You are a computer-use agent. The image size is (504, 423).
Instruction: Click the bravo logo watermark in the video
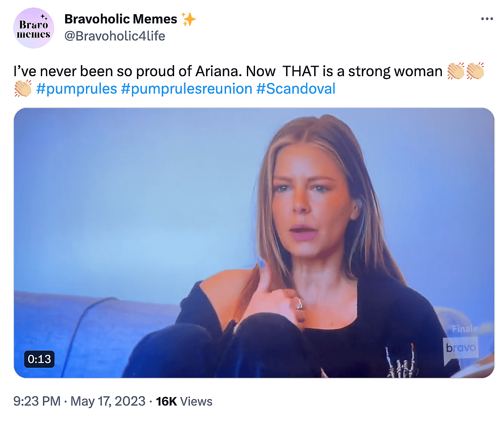pos(461,348)
